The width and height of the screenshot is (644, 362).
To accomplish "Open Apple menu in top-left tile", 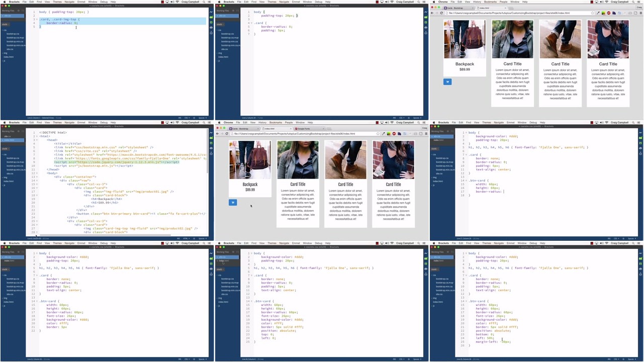I will pos(4,2).
